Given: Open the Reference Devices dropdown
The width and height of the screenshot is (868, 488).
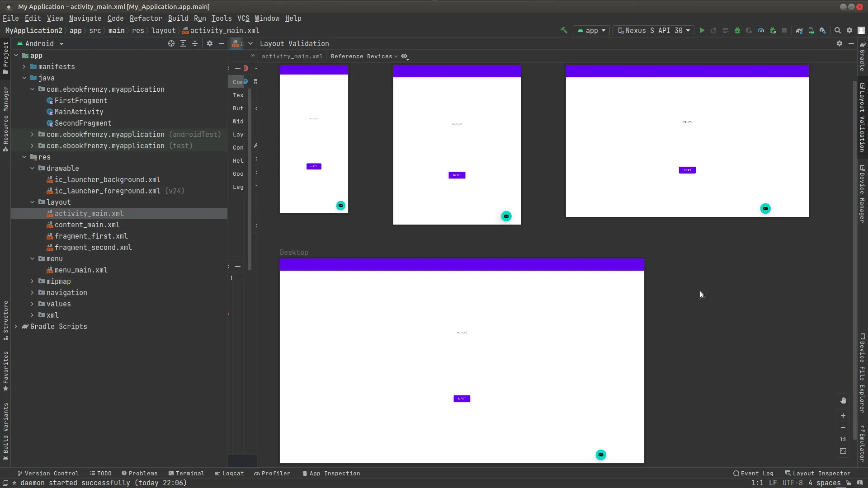Looking at the screenshot, I should tap(364, 56).
